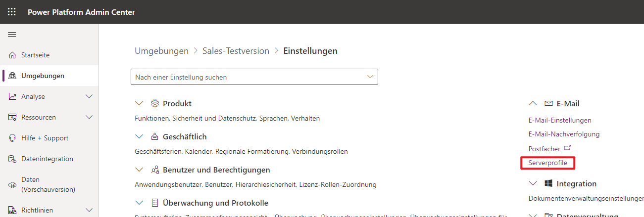Collapse the E-Mail section chevron

(x=533, y=103)
